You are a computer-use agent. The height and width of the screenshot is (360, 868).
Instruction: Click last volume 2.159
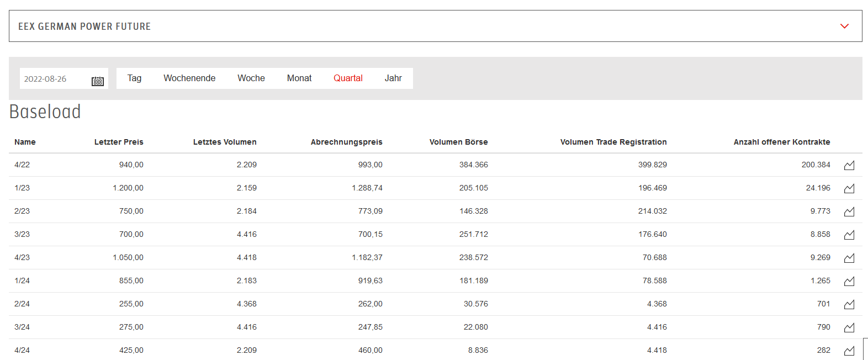click(247, 188)
